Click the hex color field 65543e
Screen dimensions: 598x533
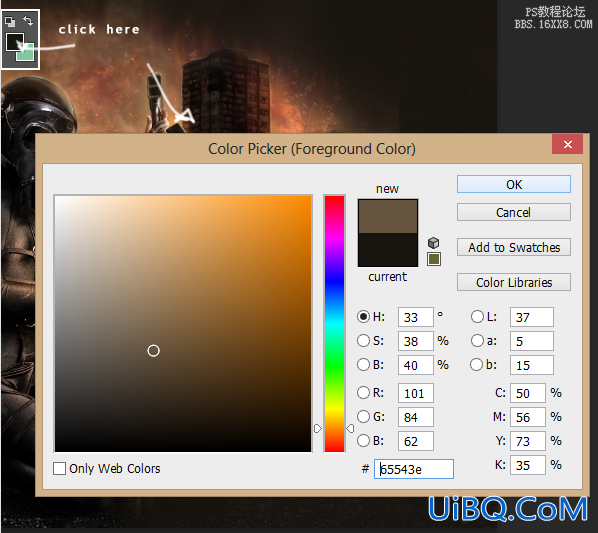point(414,469)
